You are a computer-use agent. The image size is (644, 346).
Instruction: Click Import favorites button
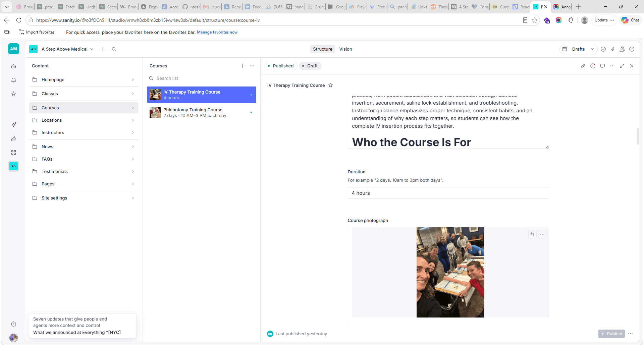37,32
